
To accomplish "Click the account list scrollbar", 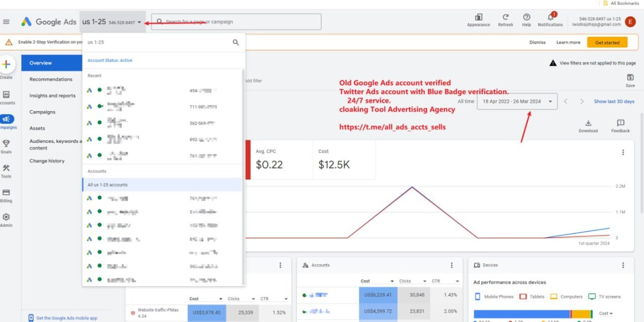I will 244,177.
